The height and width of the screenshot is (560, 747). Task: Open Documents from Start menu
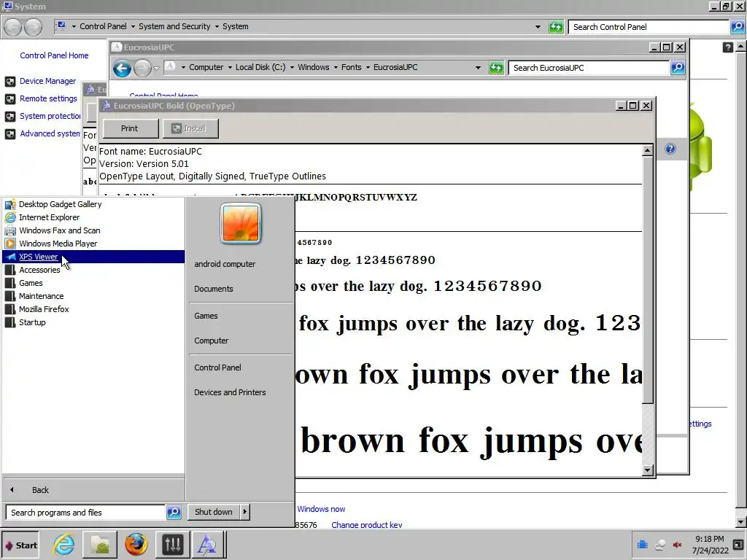214,289
